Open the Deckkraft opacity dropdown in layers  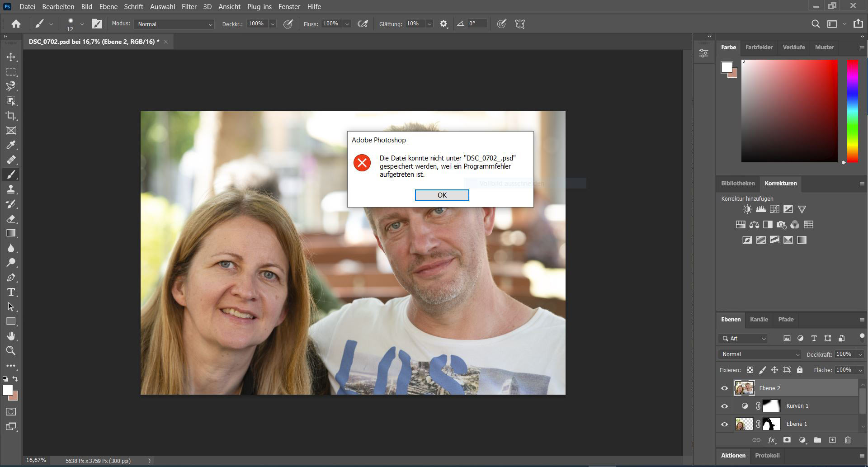coord(860,354)
